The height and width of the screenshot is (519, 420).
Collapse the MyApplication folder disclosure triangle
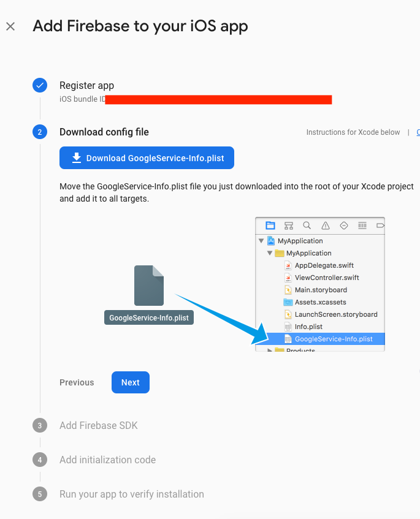tap(270, 253)
